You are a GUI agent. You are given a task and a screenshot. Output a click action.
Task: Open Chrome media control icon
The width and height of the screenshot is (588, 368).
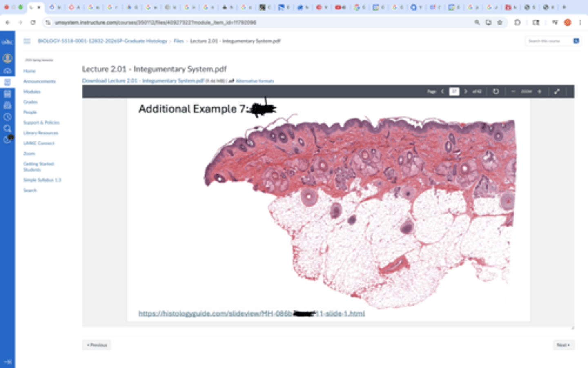pyautogui.click(x=555, y=22)
